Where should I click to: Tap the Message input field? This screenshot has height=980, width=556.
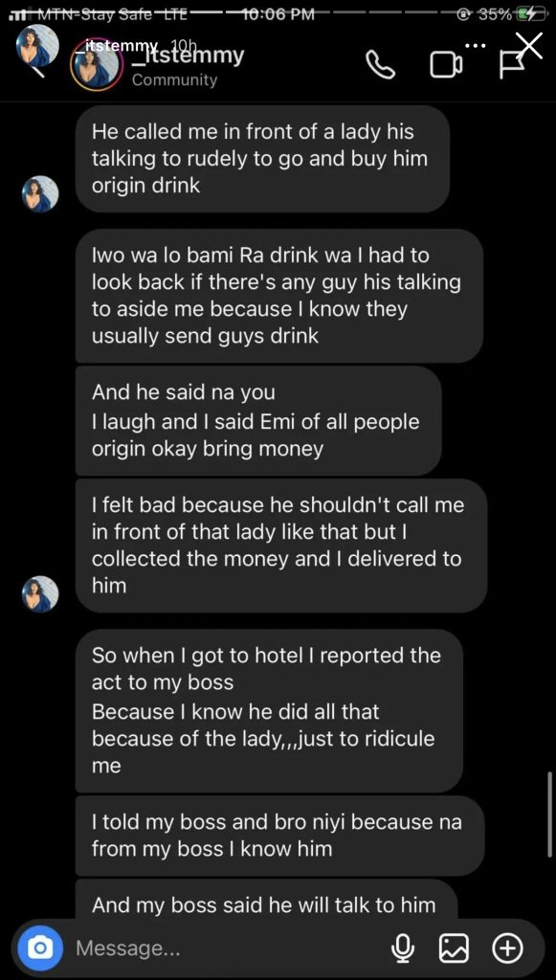click(x=191, y=947)
